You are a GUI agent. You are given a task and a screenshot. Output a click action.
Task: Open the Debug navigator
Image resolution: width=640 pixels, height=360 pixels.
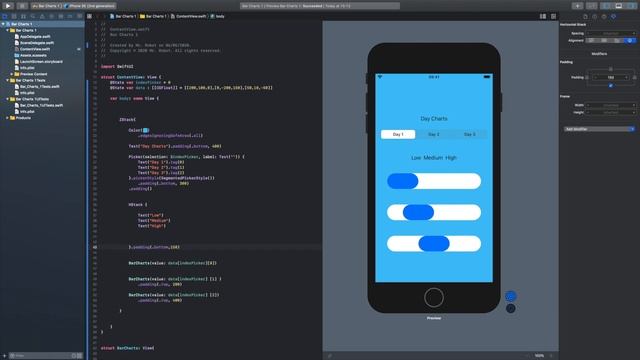pyautogui.click(x=61, y=16)
